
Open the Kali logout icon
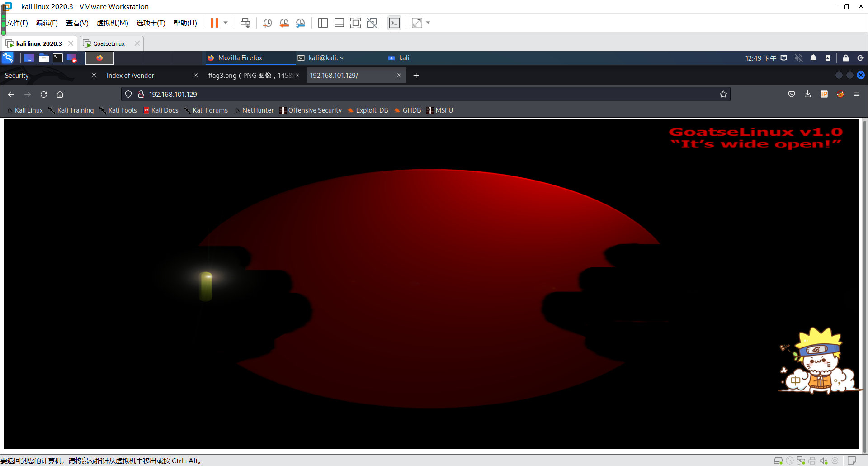point(860,58)
